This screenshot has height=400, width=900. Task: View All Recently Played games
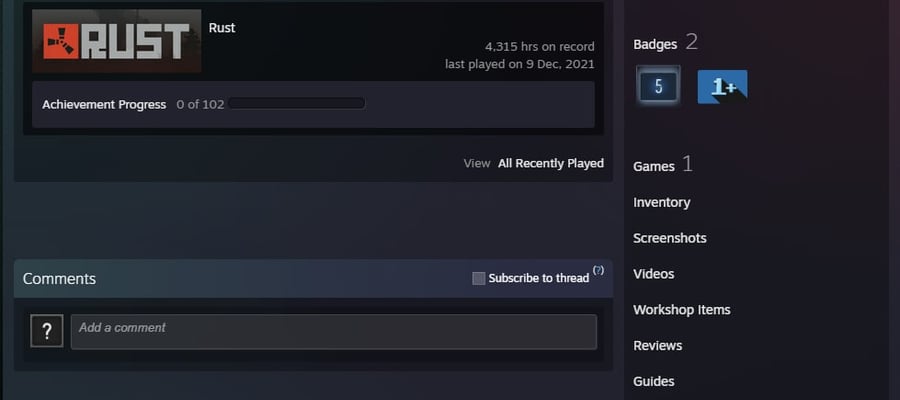(x=550, y=164)
